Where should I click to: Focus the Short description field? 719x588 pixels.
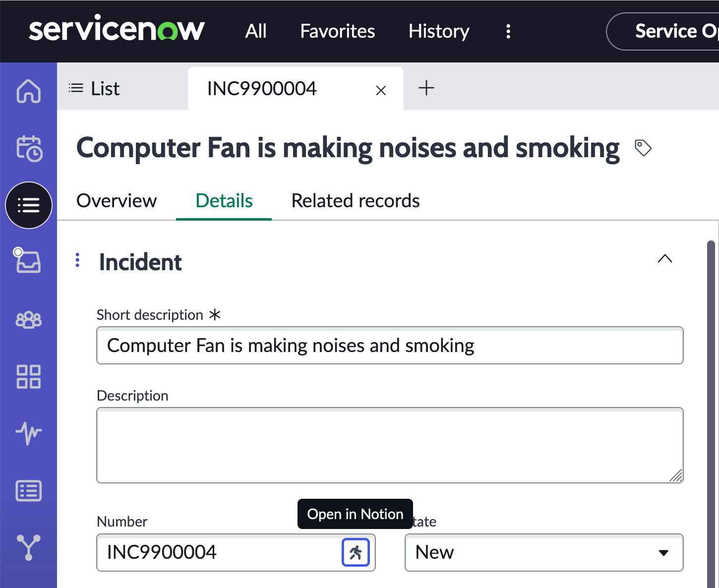[390, 346]
